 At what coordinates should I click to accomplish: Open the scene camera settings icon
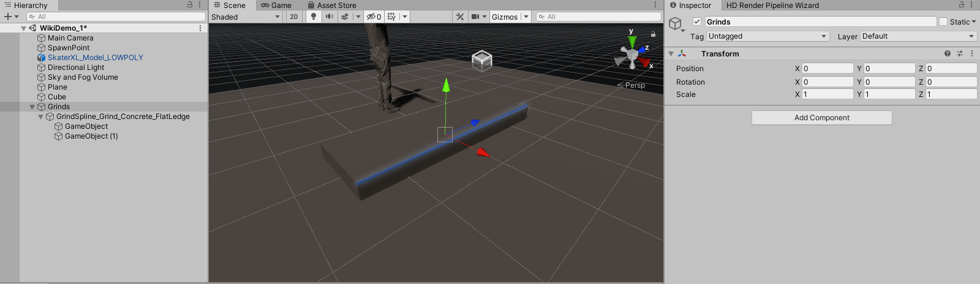click(475, 17)
